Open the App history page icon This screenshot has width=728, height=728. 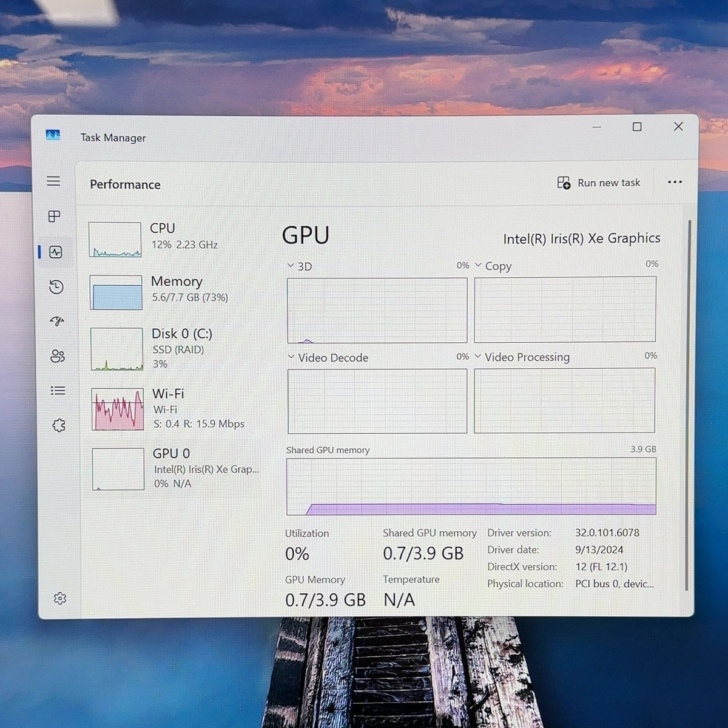pos(56,286)
